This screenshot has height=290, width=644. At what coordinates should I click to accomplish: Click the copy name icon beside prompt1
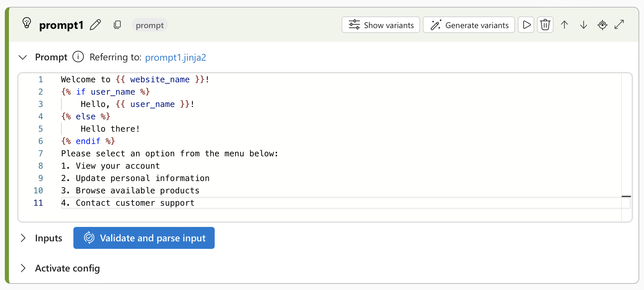117,25
